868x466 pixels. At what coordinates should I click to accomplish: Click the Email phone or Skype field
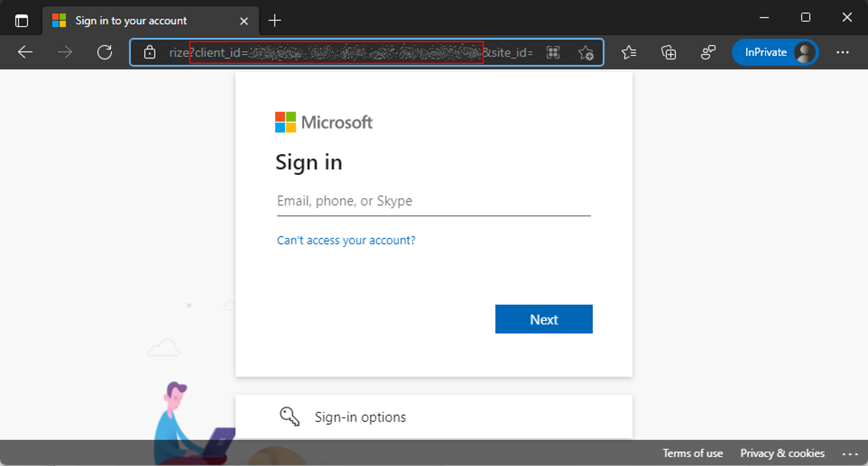[x=433, y=200]
